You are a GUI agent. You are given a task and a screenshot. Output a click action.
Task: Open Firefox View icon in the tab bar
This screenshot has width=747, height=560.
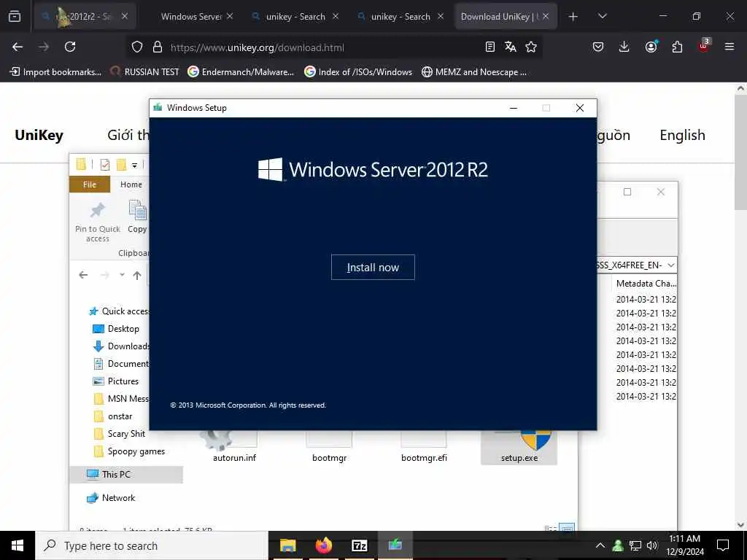(x=15, y=16)
